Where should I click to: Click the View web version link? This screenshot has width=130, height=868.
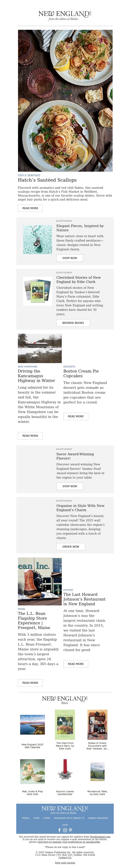(65, 863)
